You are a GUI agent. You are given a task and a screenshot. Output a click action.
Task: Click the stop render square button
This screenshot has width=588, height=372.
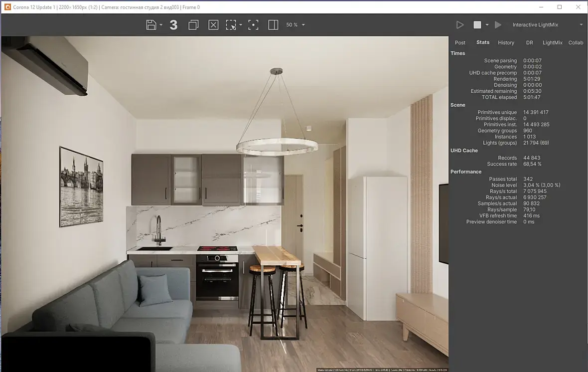pyautogui.click(x=477, y=25)
